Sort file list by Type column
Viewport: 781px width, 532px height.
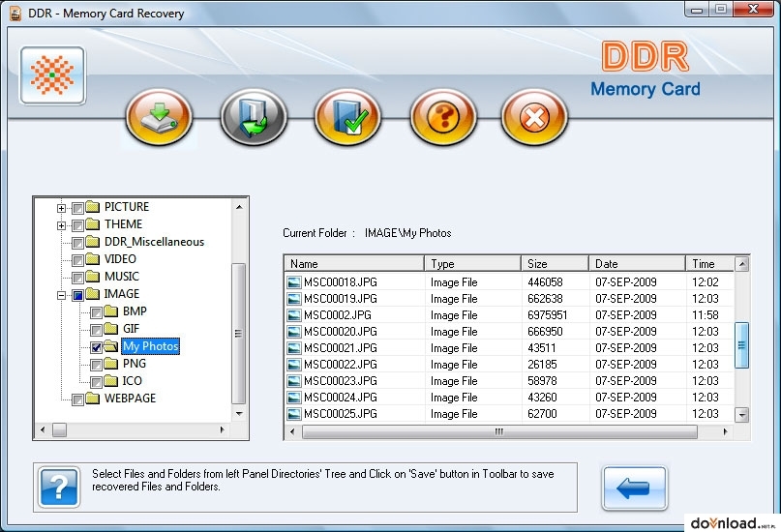(472, 263)
